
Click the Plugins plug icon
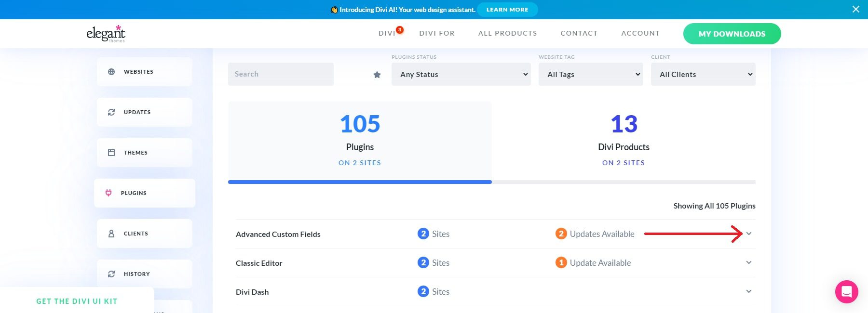click(x=108, y=193)
